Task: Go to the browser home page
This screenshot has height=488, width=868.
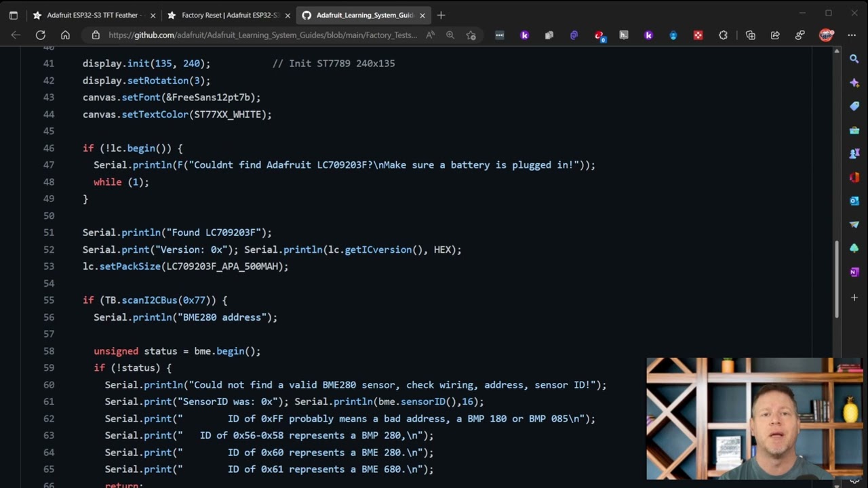Action: point(65,35)
